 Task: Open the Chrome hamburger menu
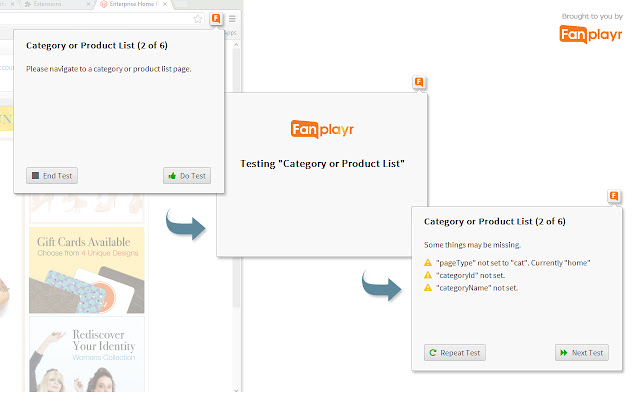pos(232,19)
